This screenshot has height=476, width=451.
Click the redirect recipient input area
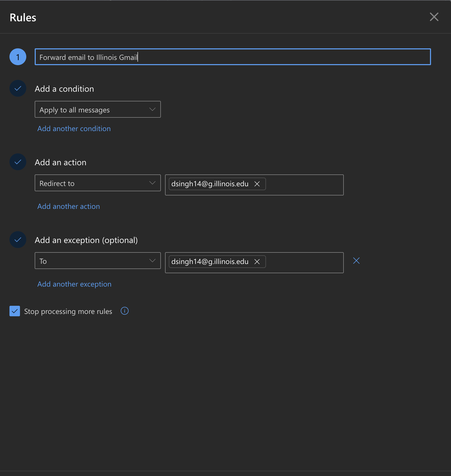click(x=302, y=185)
